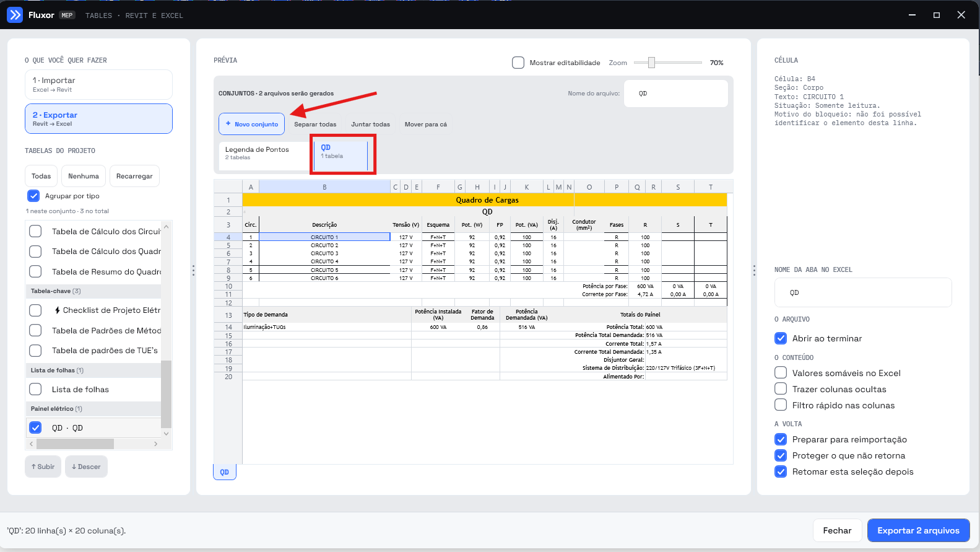Click the Nome da aba no Excel field
This screenshot has width=980, height=552.
click(863, 292)
